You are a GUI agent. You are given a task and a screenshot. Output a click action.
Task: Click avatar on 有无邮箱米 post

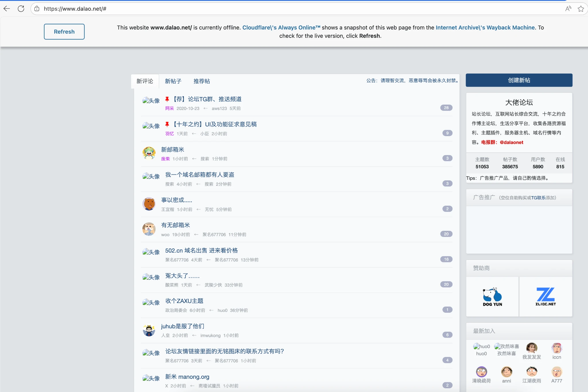pos(149,229)
